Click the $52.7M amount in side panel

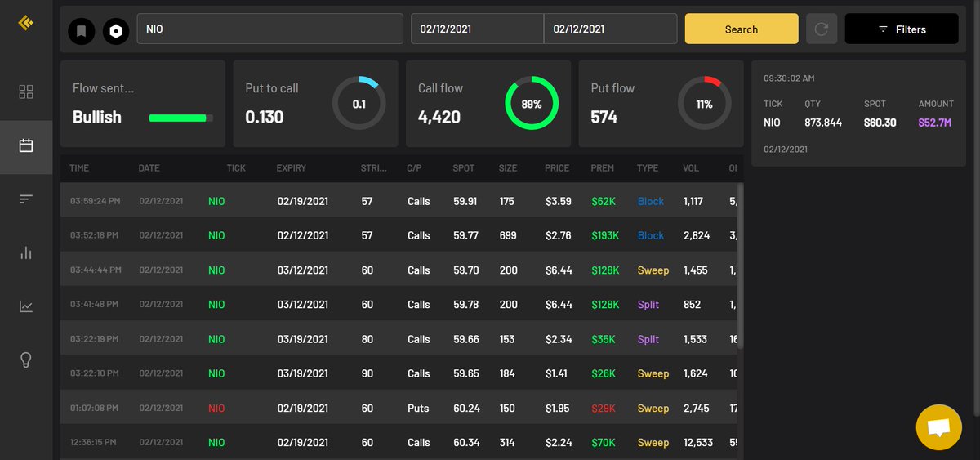[935, 123]
